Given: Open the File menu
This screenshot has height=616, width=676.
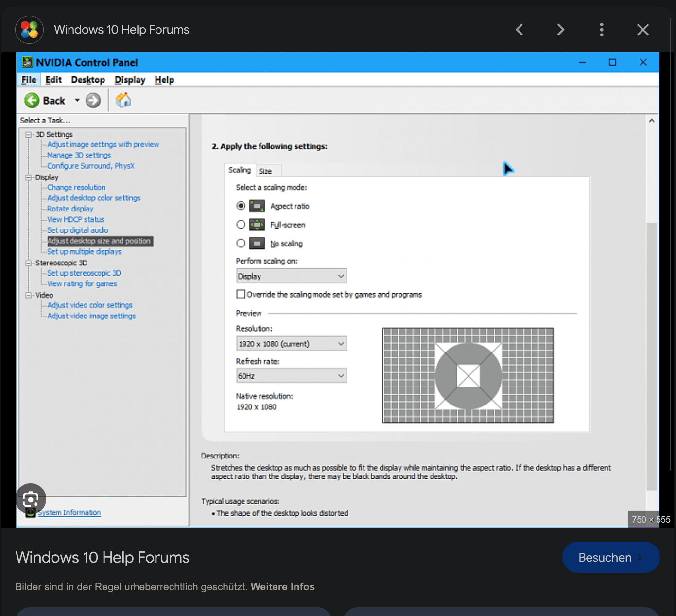Looking at the screenshot, I should tap(29, 80).
